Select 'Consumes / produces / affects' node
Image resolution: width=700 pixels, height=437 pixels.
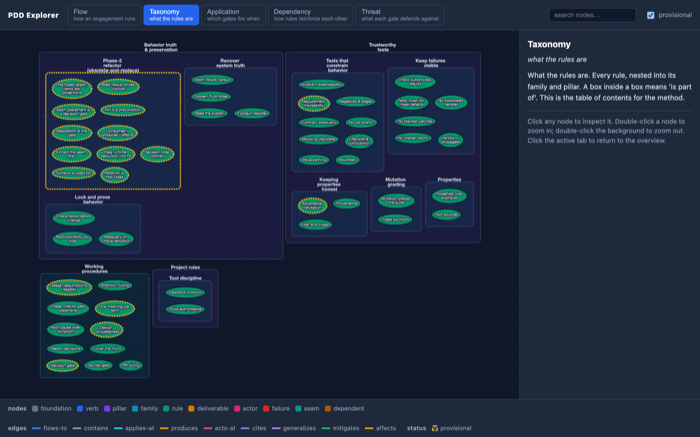click(x=117, y=133)
